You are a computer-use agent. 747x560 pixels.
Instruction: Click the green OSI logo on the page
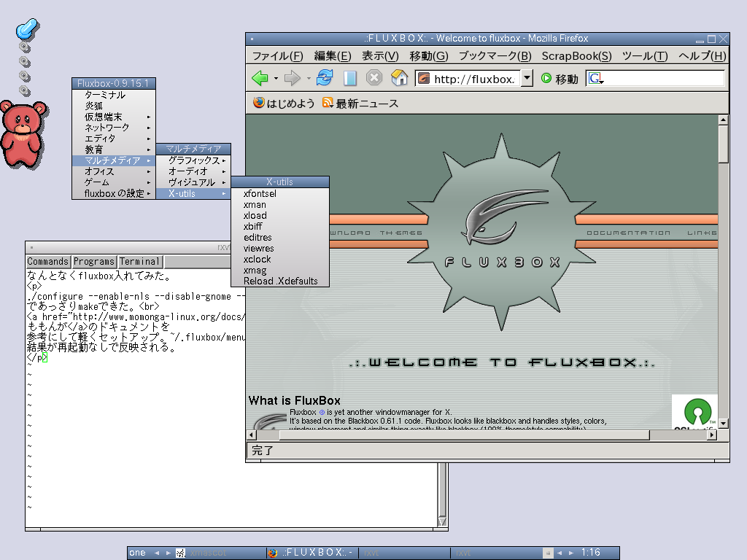pos(697,412)
